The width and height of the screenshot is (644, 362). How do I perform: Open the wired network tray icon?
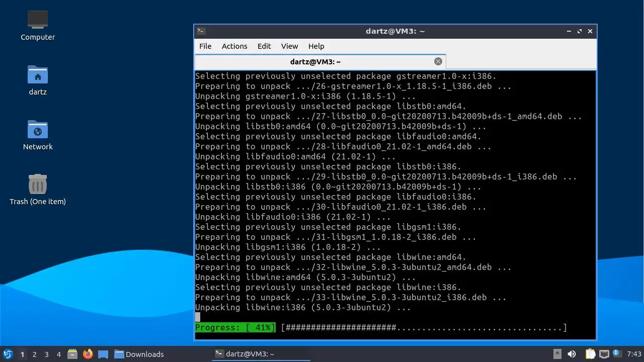point(604,354)
